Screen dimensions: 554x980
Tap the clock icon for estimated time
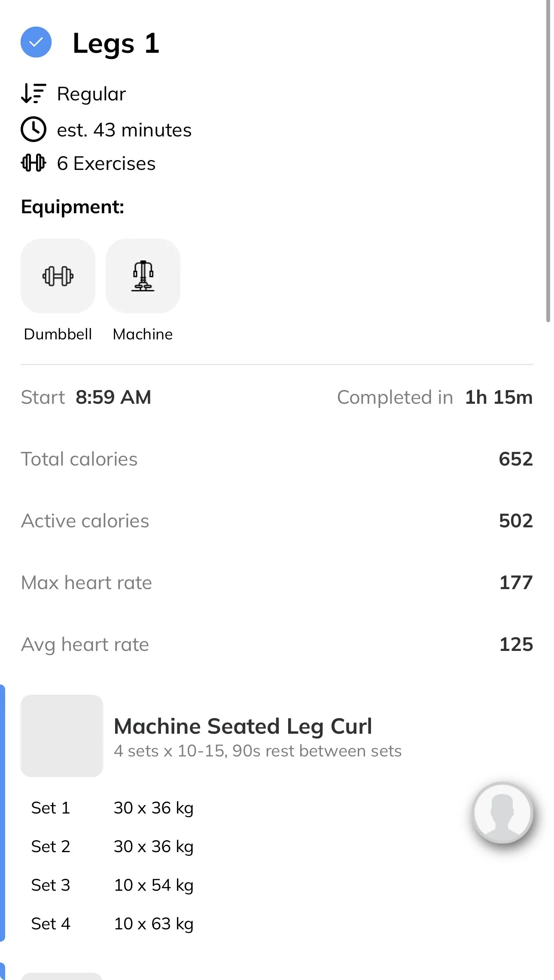pos(33,129)
